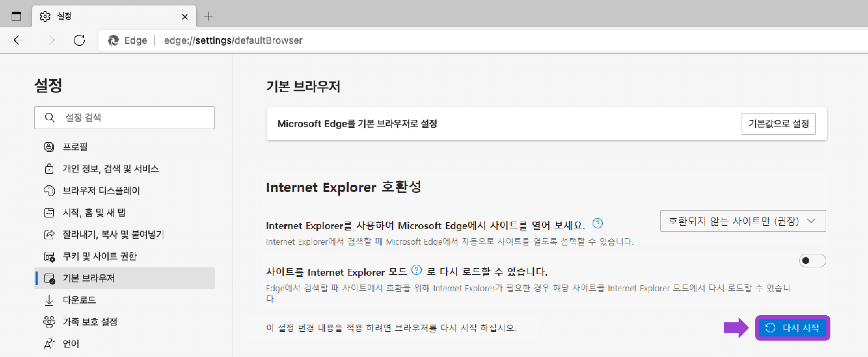The height and width of the screenshot is (357, 868).
Task: Open 브라우저 디스플레이 settings
Action: click(124, 190)
